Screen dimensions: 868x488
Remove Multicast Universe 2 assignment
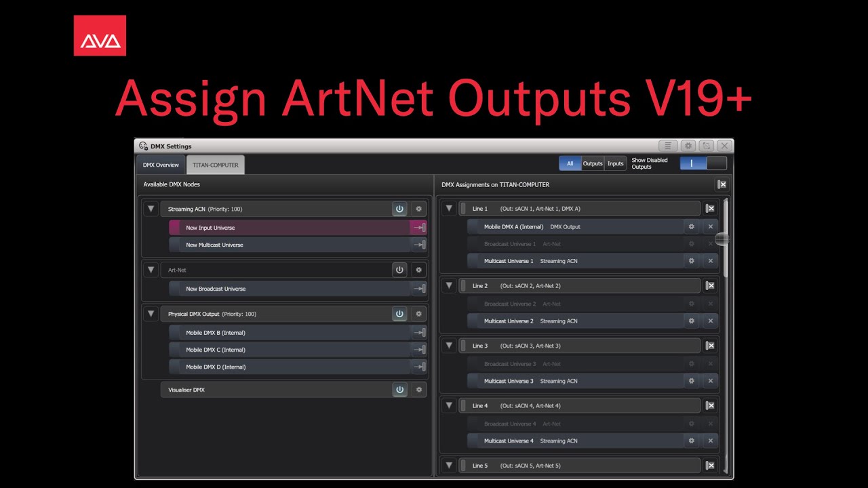(710, 321)
